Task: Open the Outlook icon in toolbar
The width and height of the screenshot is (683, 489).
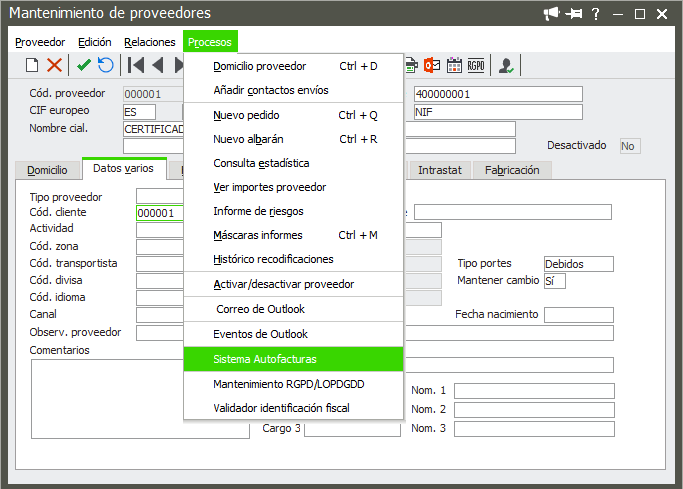Action: [433, 66]
